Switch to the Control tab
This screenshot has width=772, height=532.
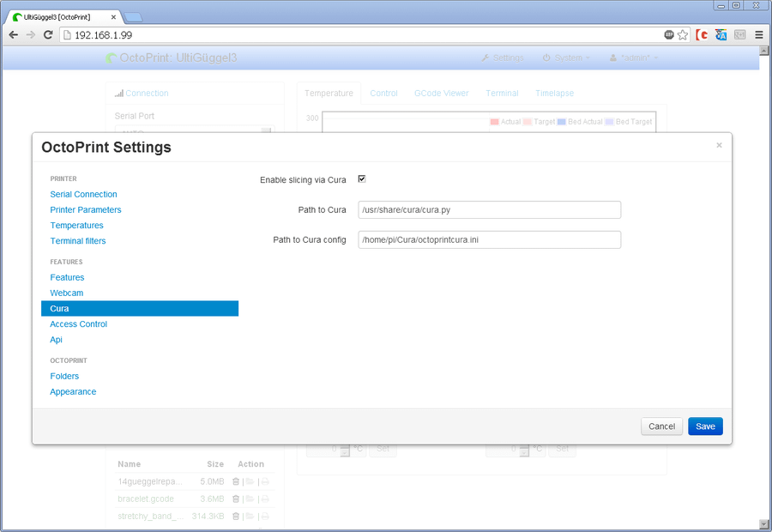tap(383, 93)
